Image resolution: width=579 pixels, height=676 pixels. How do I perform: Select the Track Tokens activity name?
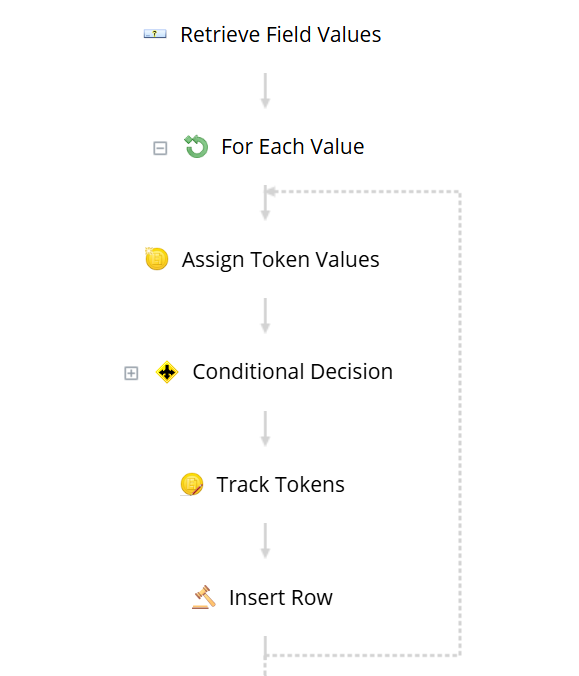[x=281, y=485]
